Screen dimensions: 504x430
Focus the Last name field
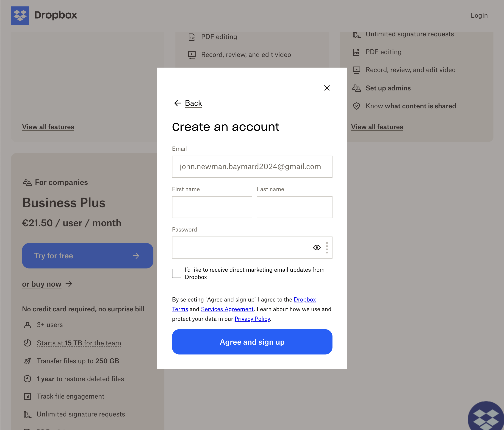(294, 207)
